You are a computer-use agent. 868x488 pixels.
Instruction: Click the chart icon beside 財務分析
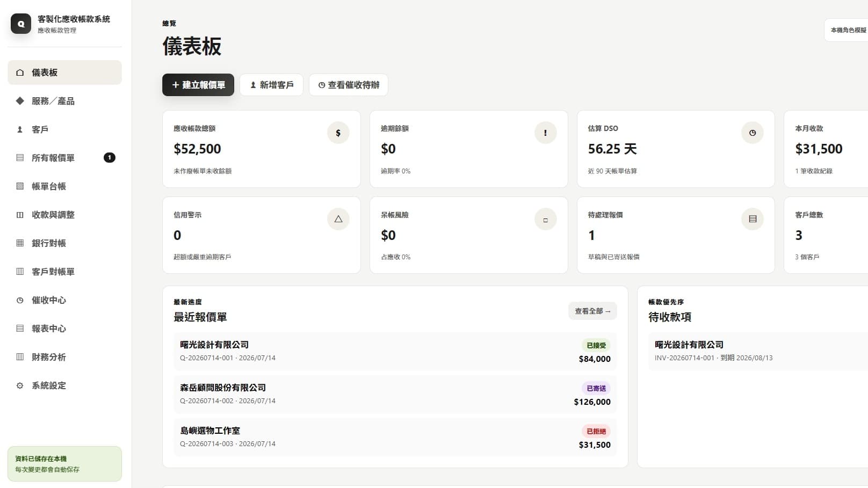[20, 357]
